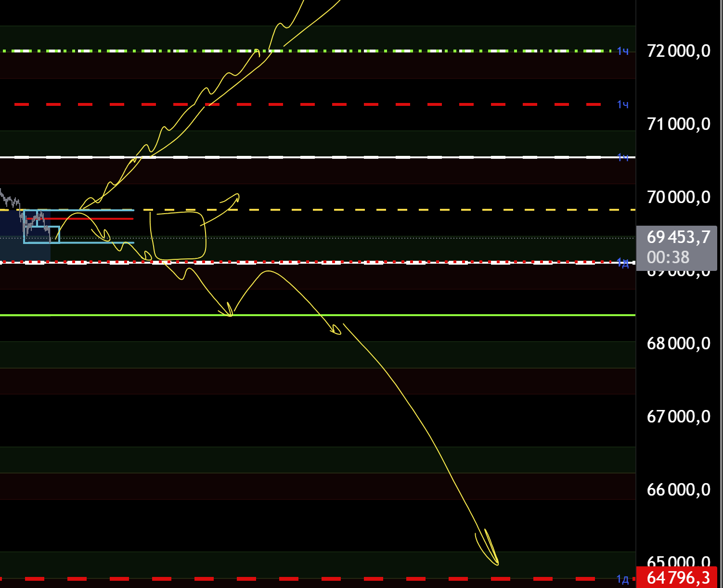
Task: Click the 67 000,0 price axis label
Action: pos(678,416)
